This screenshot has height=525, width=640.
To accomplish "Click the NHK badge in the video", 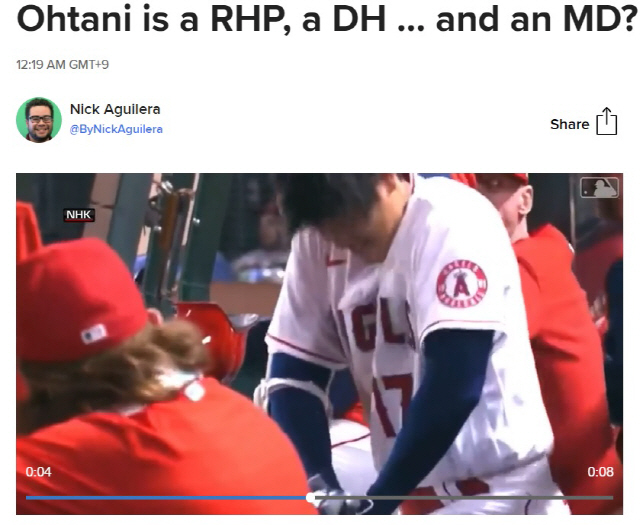I will [x=79, y=215].
